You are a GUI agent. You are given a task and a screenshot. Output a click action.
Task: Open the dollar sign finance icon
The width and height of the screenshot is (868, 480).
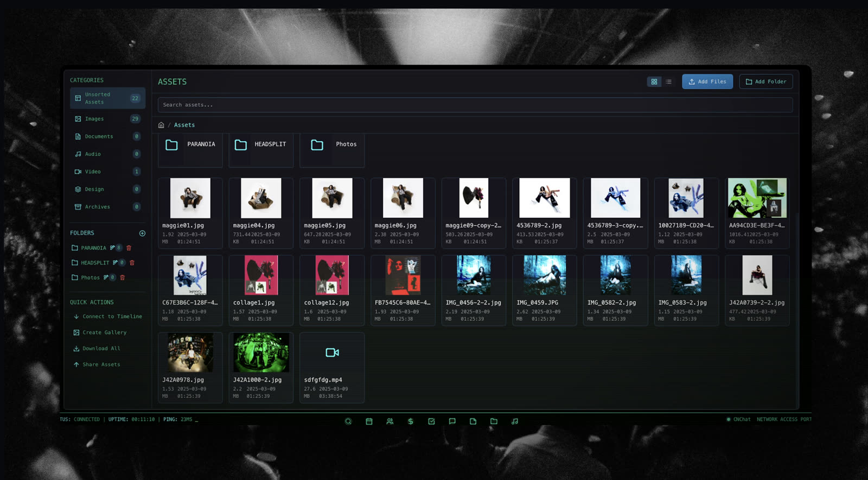click(x=411, y=421)
